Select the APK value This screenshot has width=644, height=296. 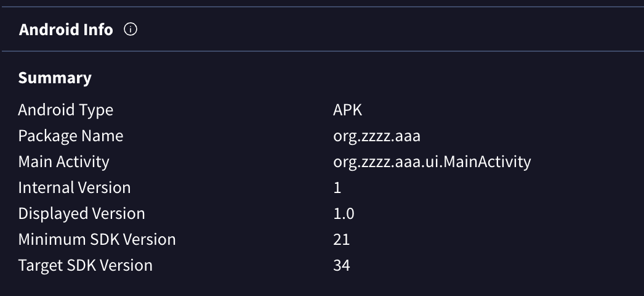pyautogui.click(x=348, y=110)
